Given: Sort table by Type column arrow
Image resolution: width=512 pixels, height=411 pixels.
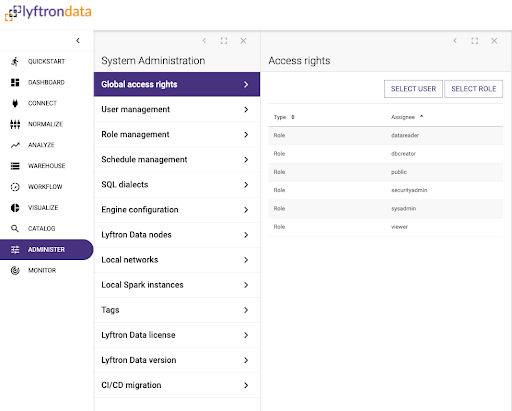Looking at the screenshot, I should (293, 117).
